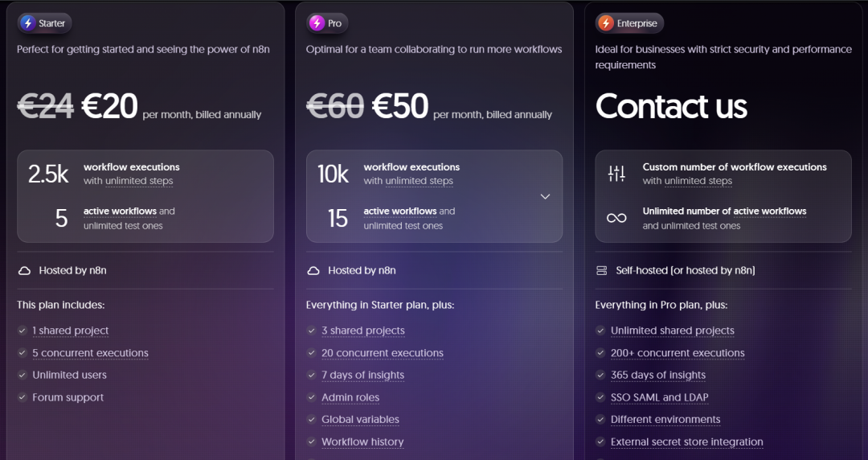Select the Starter plan label
Viewport: 868px width, 460px height.
click(51, 23)
